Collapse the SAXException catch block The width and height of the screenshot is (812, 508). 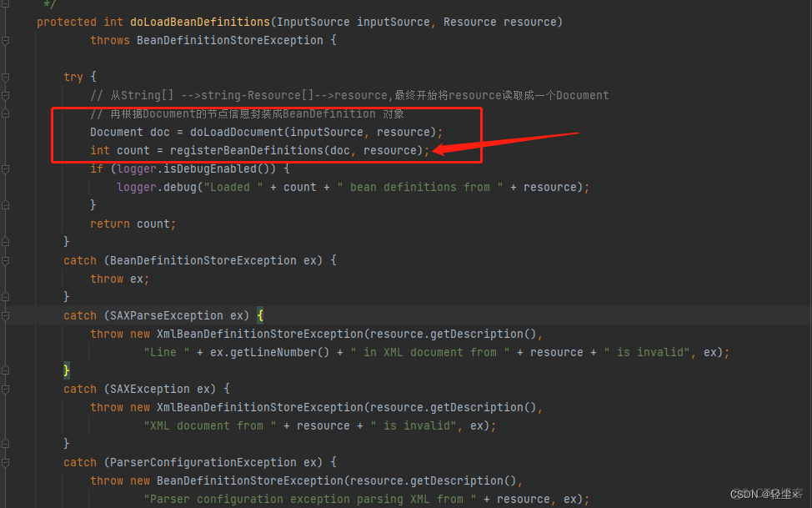tap(7, 389)
